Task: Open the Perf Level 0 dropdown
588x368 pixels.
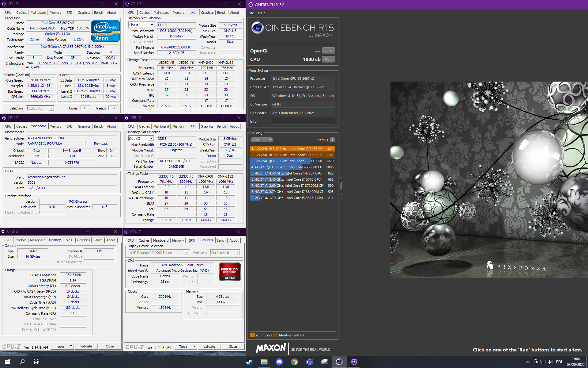Action: tap(237, 253)
